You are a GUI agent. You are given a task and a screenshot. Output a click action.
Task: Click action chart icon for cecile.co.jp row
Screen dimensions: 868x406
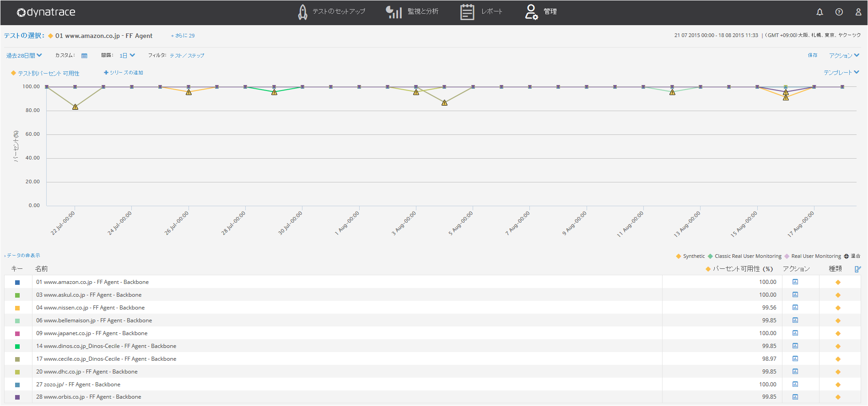[795, 359]
